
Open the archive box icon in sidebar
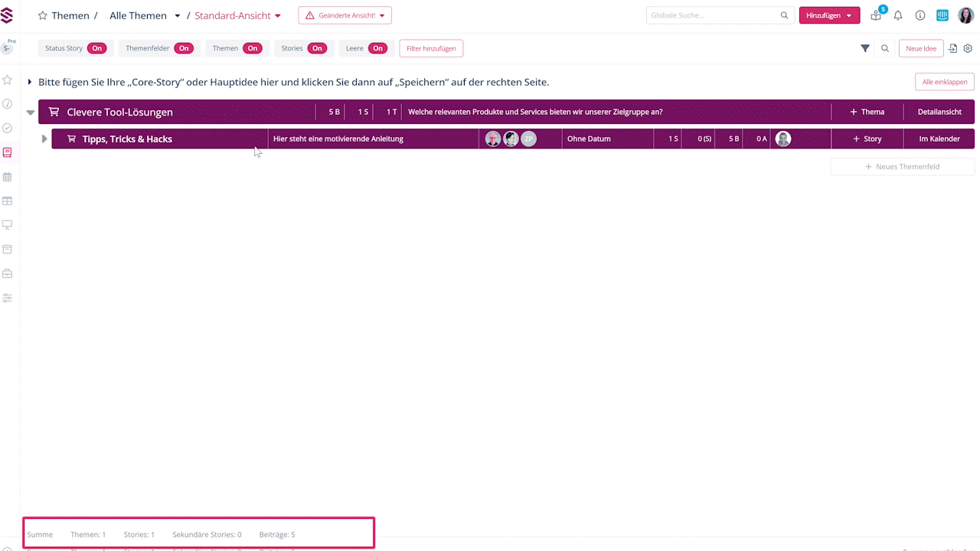pyautogui.click(x=7, y=249)
